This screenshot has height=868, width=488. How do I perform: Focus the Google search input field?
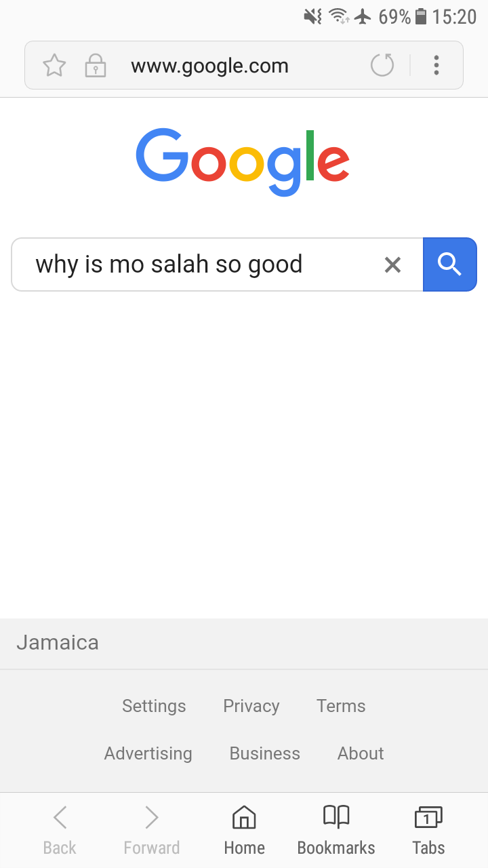tap(203, 264)
